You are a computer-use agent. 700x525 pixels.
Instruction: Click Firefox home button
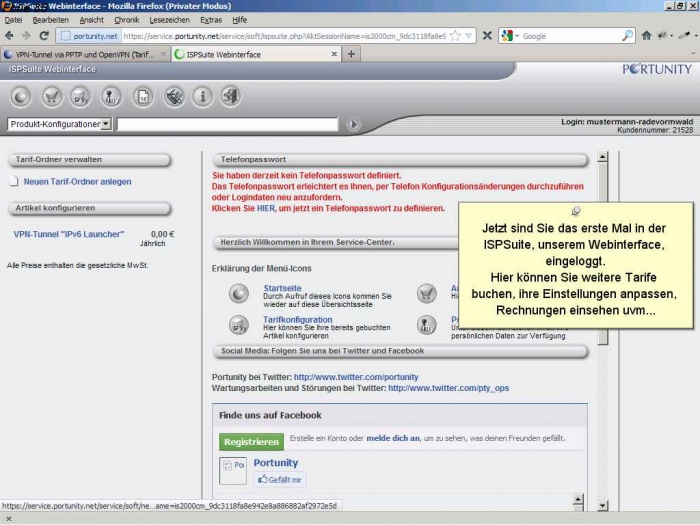[646, 36]
